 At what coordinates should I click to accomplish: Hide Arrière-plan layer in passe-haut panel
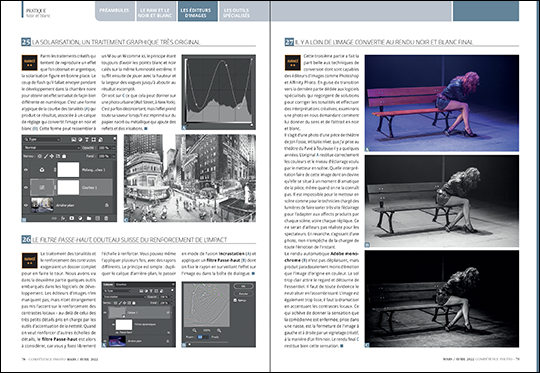click(x=105, y=341)
